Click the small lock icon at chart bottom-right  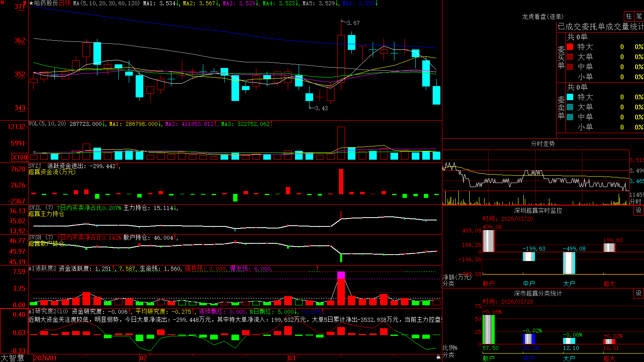coord(438,357)
